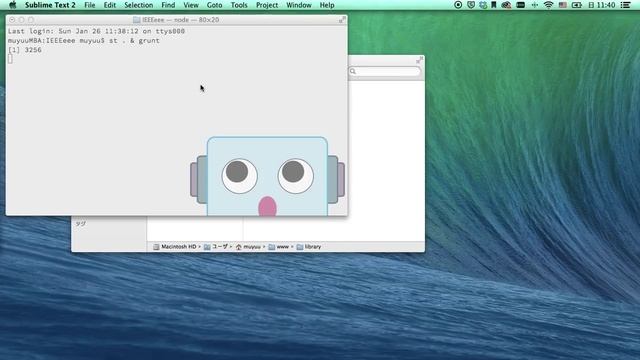Click muyuu home in Finder path bar
This screenshot has width=640, height=360.
(x=248, y=247)
